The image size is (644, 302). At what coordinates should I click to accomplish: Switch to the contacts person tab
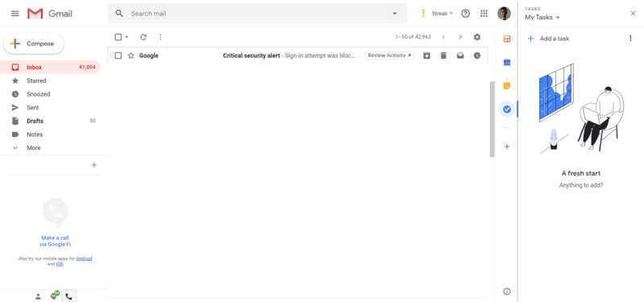coord(38,296)
